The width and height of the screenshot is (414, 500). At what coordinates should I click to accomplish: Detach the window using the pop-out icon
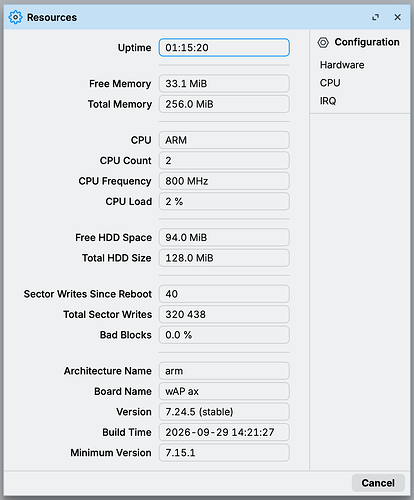pyautogui.click(x=376, y=17)
